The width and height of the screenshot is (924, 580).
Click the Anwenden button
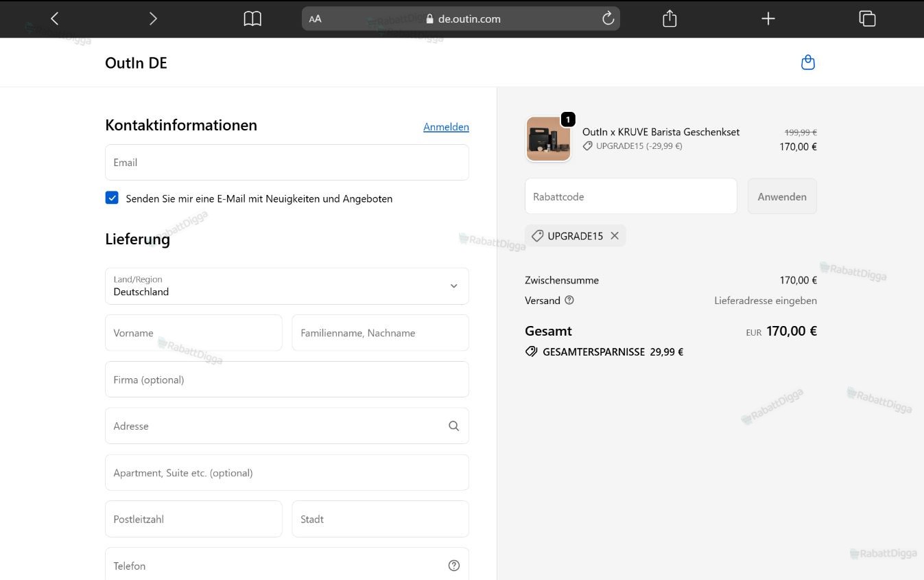(x=782, y=196)
